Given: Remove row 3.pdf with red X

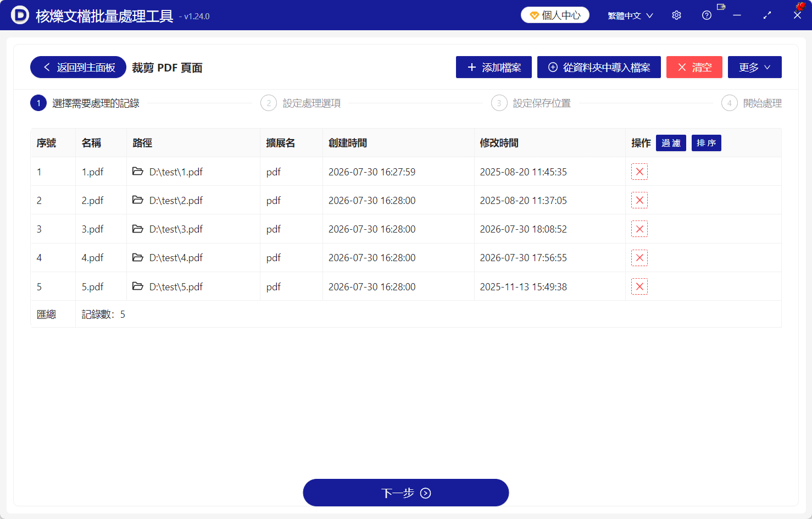Looking at the screenshot, I should pos(639,229).
